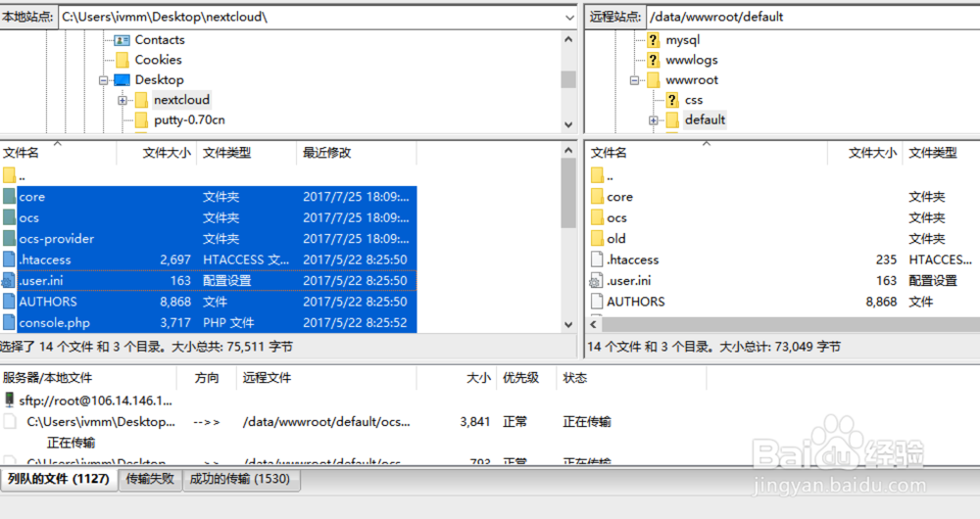
Task: Select the default folder in remote tree
Action: click(x=705, y=119)
